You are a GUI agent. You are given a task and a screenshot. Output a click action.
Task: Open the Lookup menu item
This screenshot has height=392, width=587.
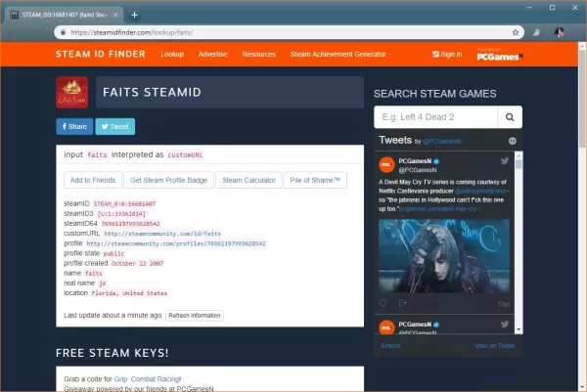coord(172,54)
